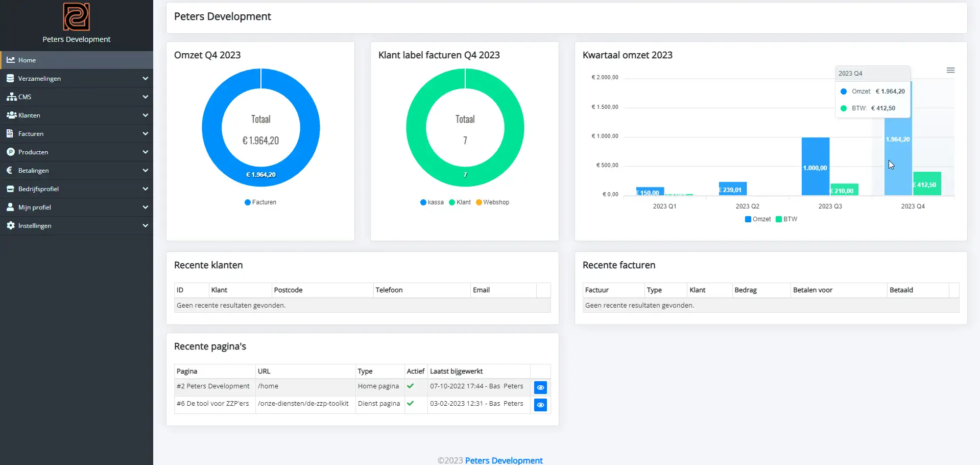Select the Producten icon in sidebar
Viewport: 980px width, 465px height.
point(11,152)
